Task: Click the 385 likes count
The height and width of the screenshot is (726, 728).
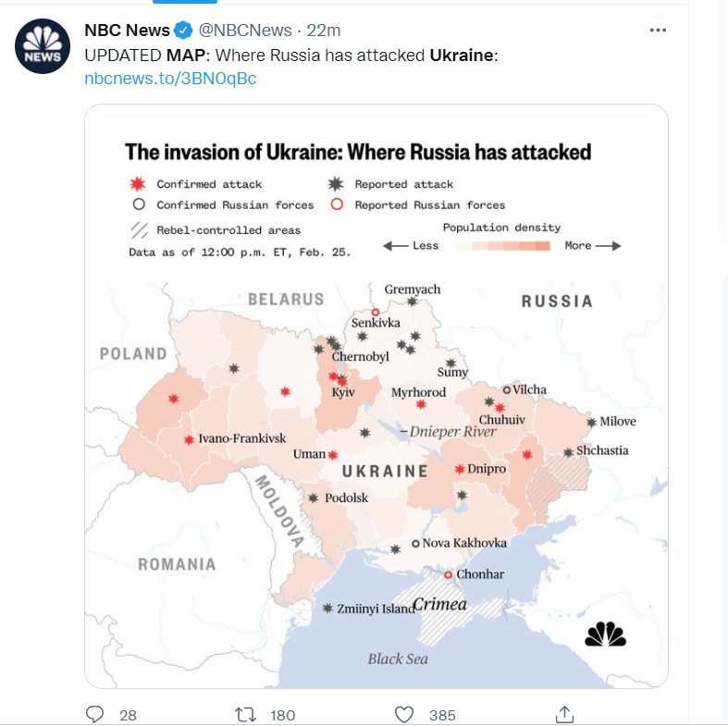Action: (442, 715)
